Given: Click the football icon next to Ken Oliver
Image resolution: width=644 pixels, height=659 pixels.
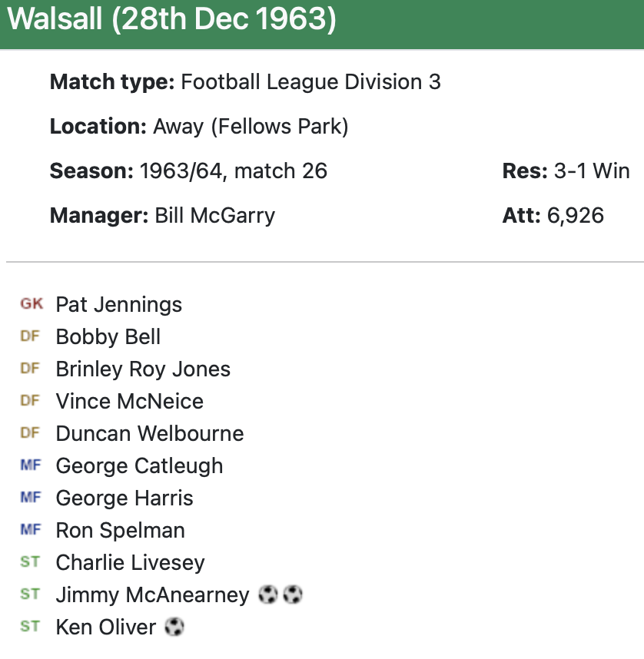Looking at the screenshot, I should click(x=174, y=627).
